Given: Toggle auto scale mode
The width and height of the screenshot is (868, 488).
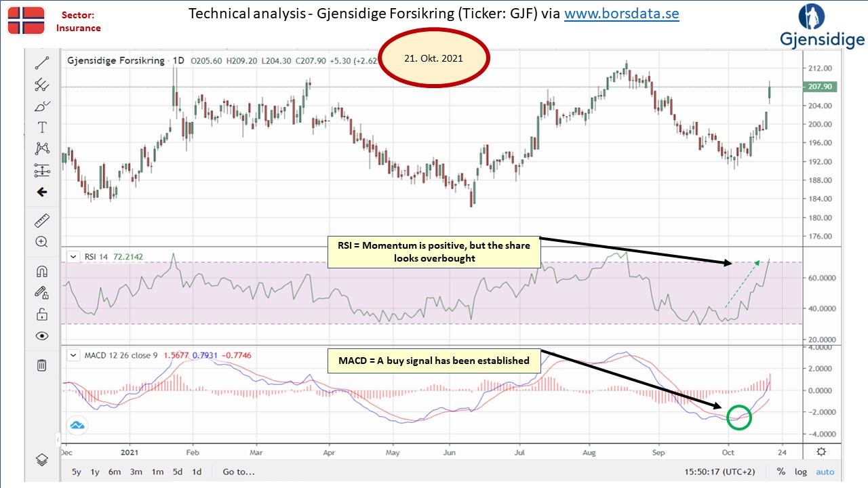Looking at the screenshot, I should click(x=825, y=472).
